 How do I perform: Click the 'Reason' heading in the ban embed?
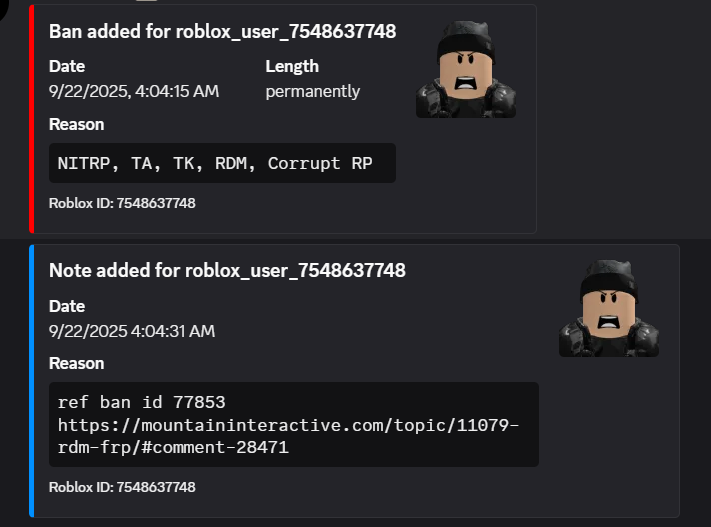[76, 125]
